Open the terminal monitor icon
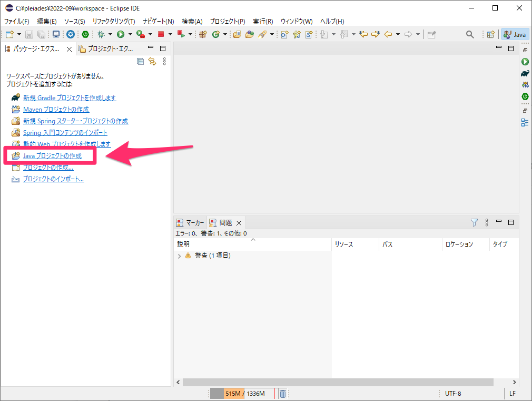 (x=56, y=34)
